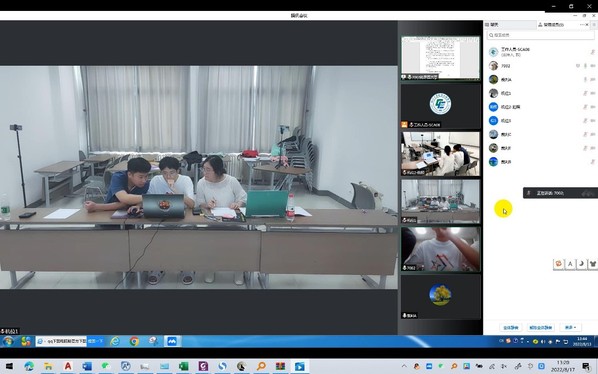Viewport: 598px width, 374px height.
Task: Open Internet Explorer in the inner taskbar
Action: pos(115,341)
